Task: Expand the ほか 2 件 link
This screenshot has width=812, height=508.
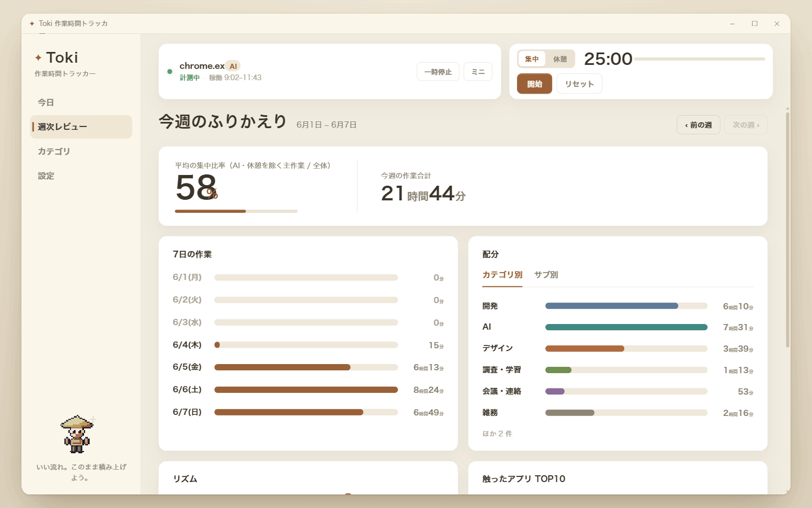Action: pyautogui.click(x=497, y=433)
